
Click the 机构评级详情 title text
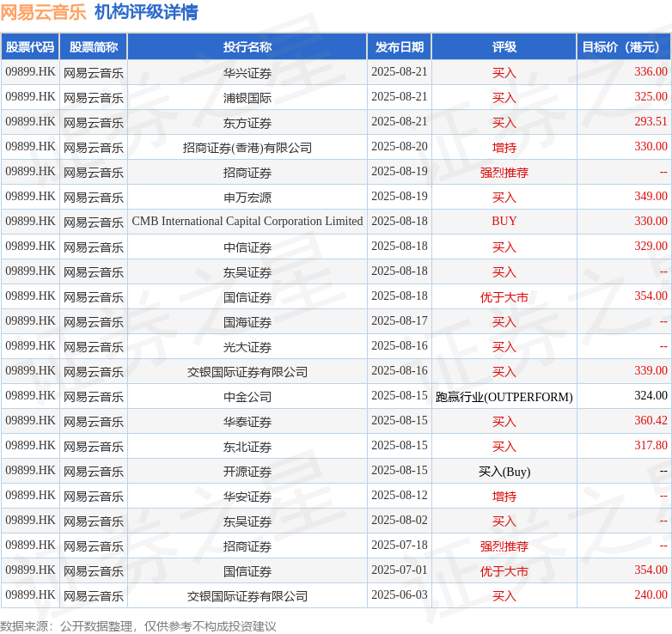[x=146, y=12]
